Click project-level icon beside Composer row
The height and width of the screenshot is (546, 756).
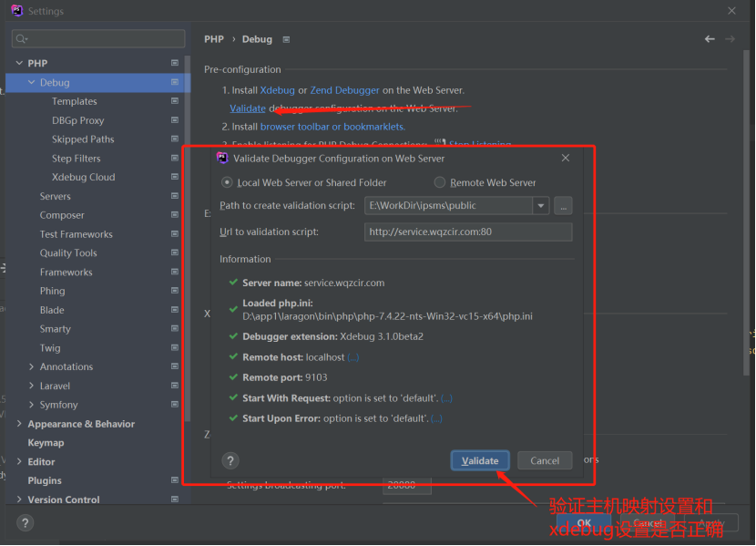(x=175, y=214)
